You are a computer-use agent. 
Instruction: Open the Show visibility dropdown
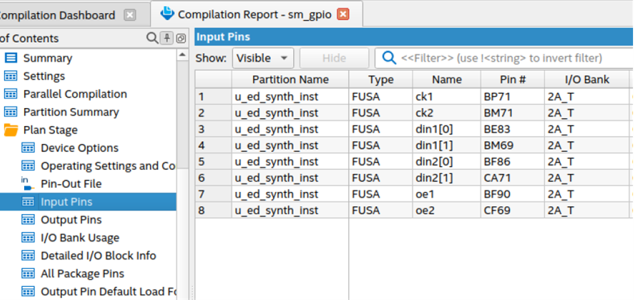[x=264, y=58]
